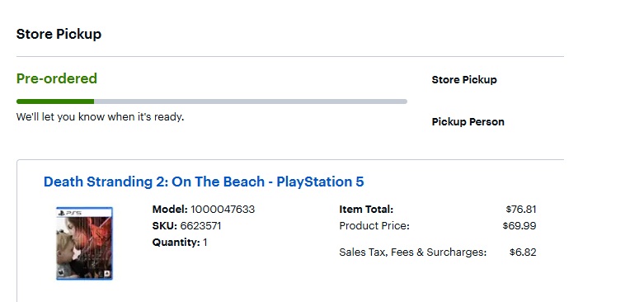Viewport: 644px width, 302px height.
Task: Click Sales Tax, Fees & Surcharges label
Action: point(413,252)
